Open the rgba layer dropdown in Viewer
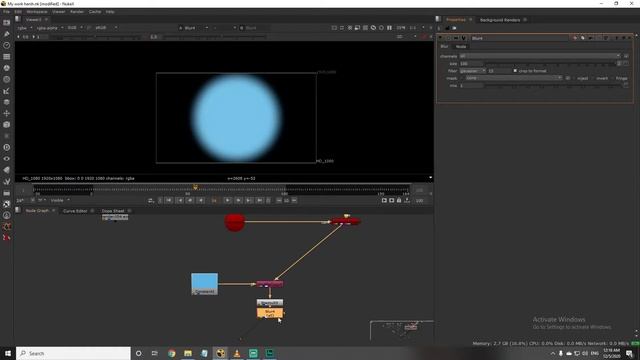The width and height of the screenshot is (640, 360). point(24,28)
